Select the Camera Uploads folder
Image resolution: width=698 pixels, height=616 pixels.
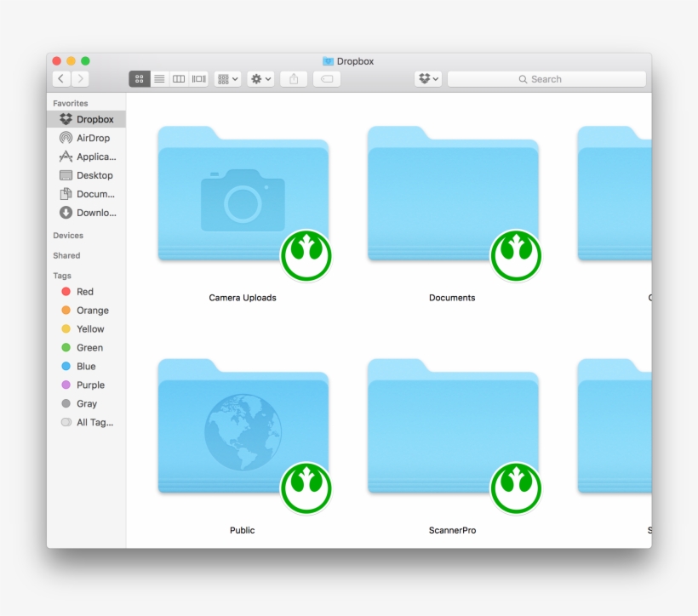[x=243, y=194]
